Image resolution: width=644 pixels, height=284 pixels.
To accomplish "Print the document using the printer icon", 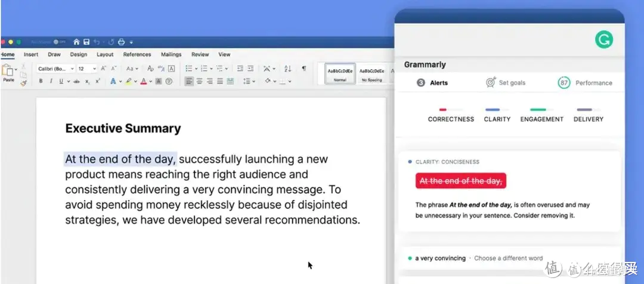I will click(121, 42).
